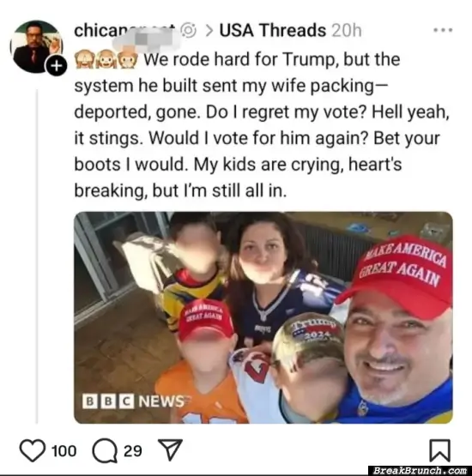Open the chican username profile link
Image resolution: width=472 pixels, height=476 pixels.
tap(124, 31)
